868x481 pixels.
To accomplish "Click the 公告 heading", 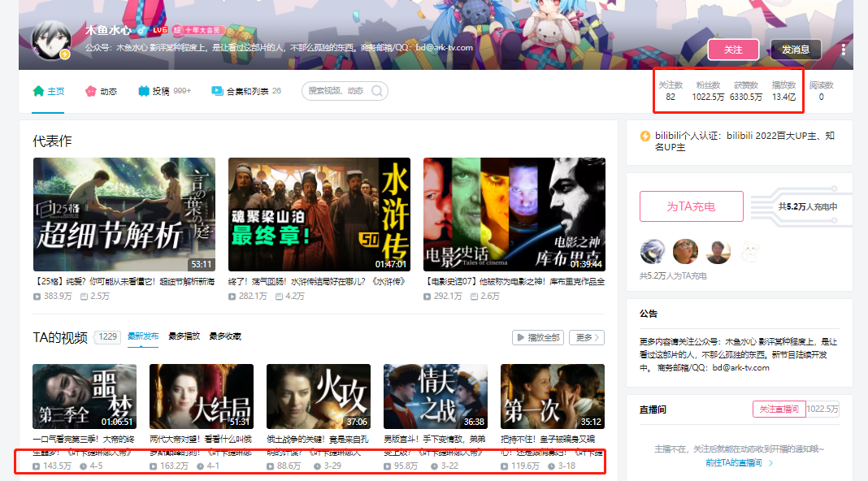I will click(649, 314).
